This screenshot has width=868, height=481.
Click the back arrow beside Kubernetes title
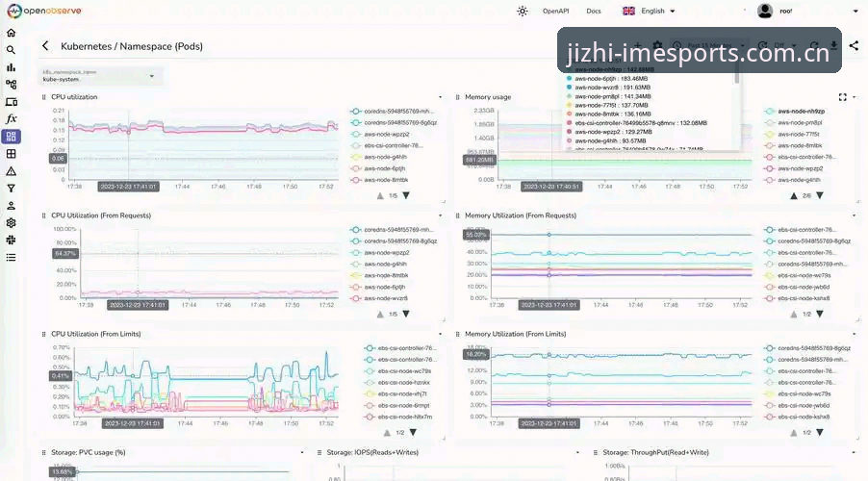pos(45,46)
